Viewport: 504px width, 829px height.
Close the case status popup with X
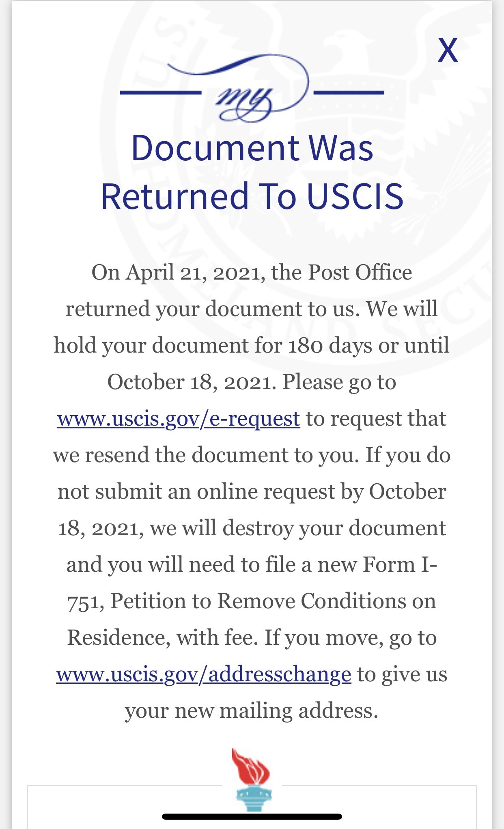coord(448,50)
